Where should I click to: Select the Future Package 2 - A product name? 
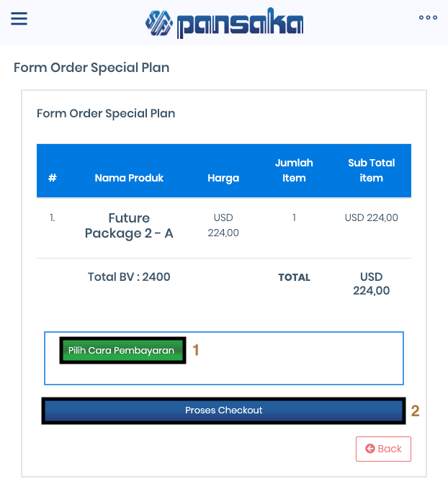[129, 225]
